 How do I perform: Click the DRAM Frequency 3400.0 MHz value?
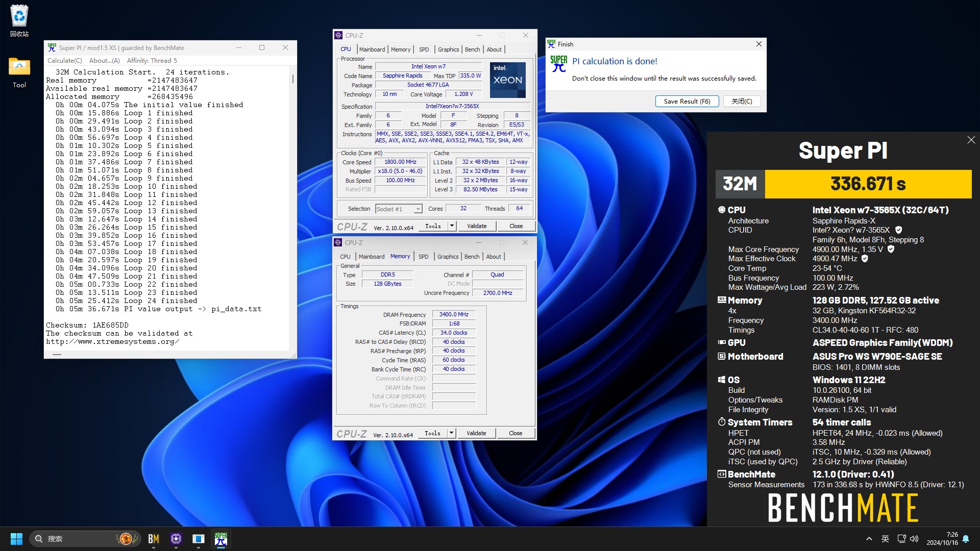454,314
